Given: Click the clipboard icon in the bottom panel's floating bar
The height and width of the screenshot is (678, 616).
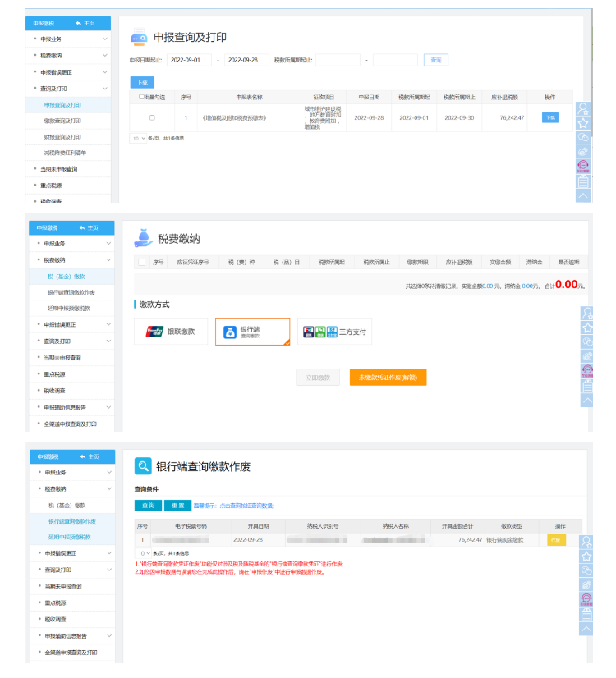Looking at the screenshot, I should [x=586, y=615].
